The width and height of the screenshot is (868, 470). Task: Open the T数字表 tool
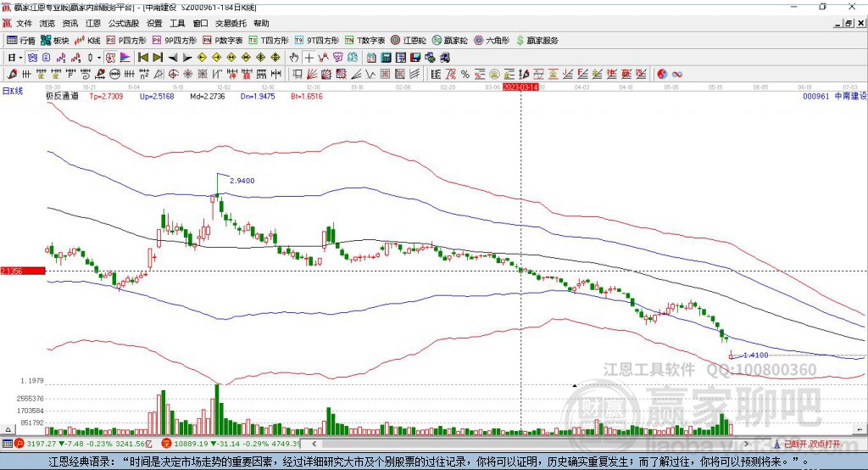(364, 41)
